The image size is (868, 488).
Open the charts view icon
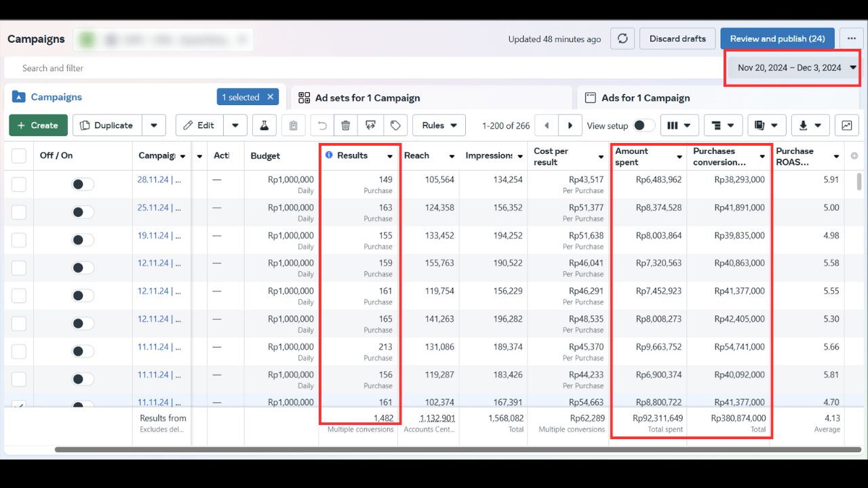point(846,125)
